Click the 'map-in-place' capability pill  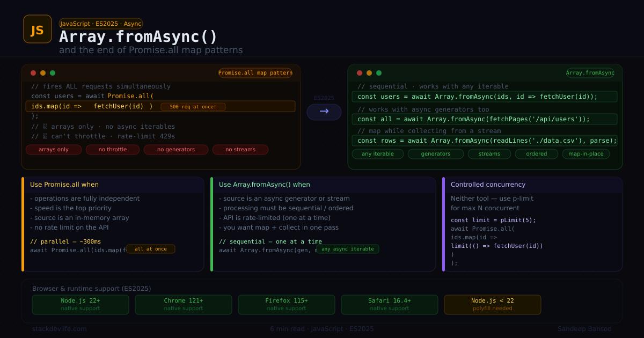[x=586, y=154]
